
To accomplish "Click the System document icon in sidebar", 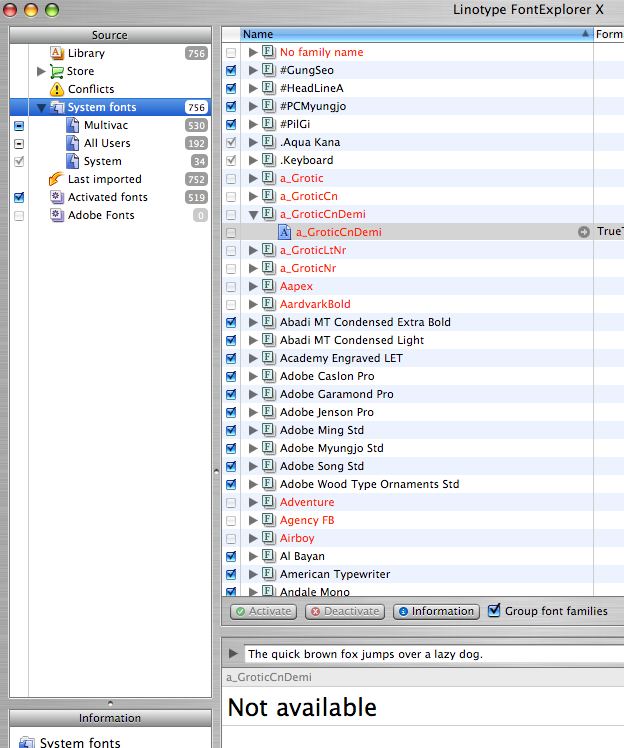I will pyautogui.click(x=73, y=161).
